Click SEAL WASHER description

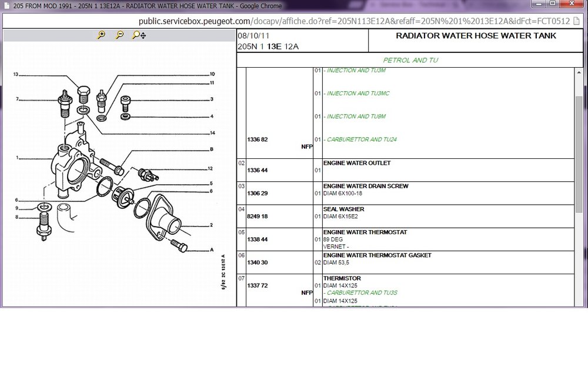point(343,209)
